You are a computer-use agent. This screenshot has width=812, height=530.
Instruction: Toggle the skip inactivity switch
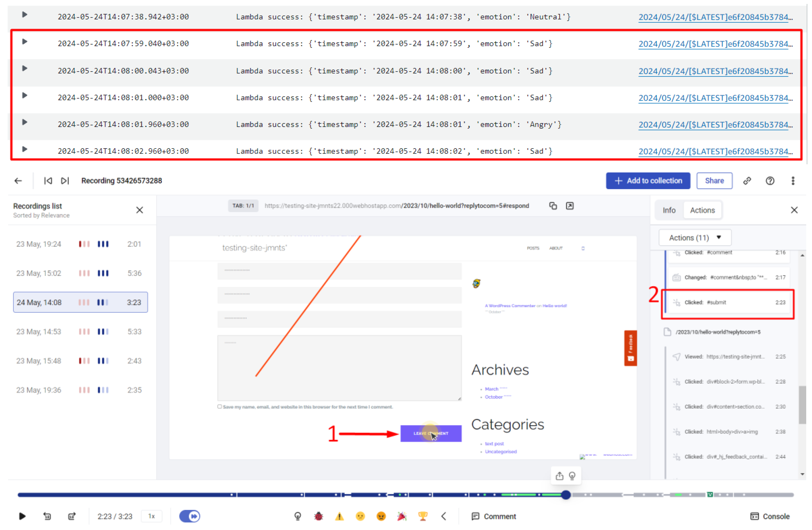coord(190,516)
